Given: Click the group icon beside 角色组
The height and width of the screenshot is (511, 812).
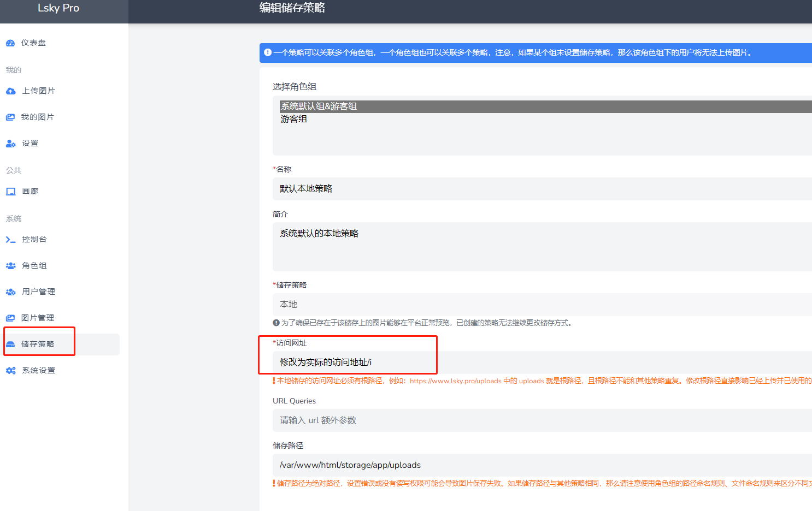Looking at the screenshot, I should click(x=11, y=266).
